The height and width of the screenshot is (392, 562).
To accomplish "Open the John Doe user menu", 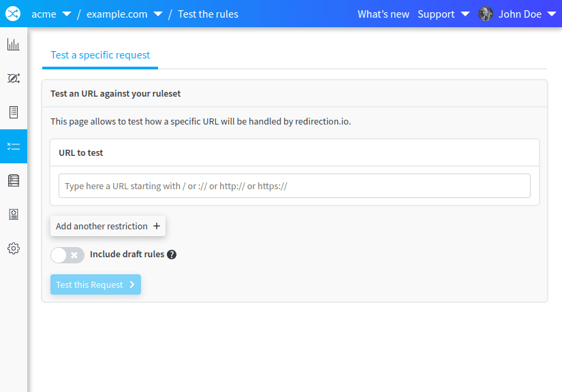I will coord(527,14).
